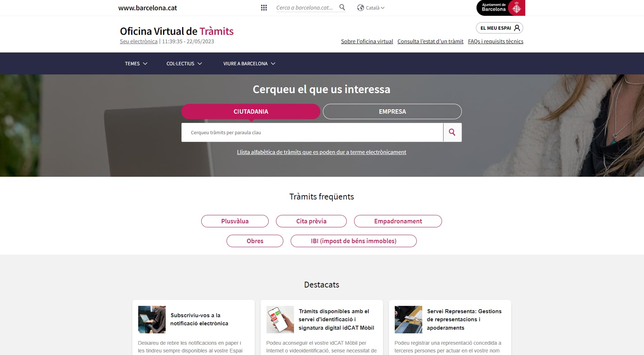Open the alphabetical list of tràmits link
The width and height of the screenshot is (644, 355).
pos(321,152)
